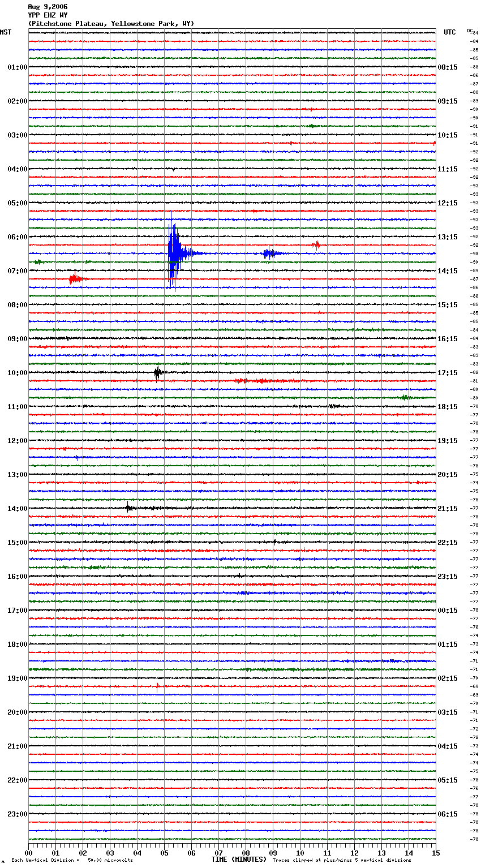This screenshot has height=868, width=481.
Task: Click the 18:15 UTC time label
Action: coord(448,407)
